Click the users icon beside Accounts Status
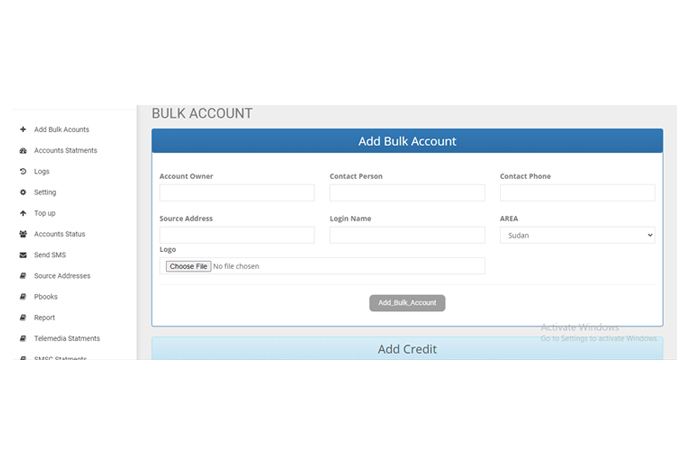Viewport: 690px width, 461px height. tap(23, 234)
